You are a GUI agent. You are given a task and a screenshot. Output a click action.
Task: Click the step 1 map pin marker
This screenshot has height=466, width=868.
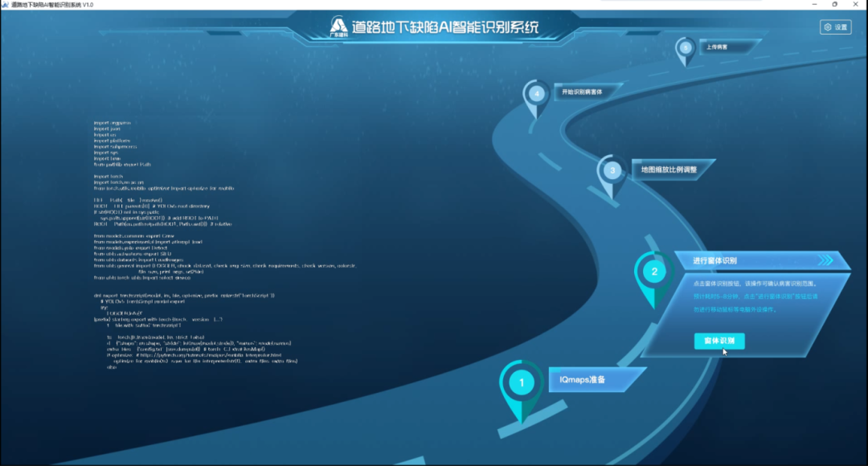tap(522, 382)
